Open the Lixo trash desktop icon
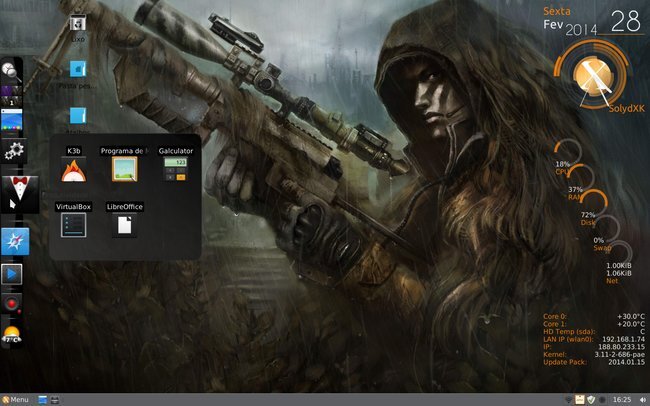Image resolution: width=650 pixels, height=406 pixels. click(x=78, y=24)
